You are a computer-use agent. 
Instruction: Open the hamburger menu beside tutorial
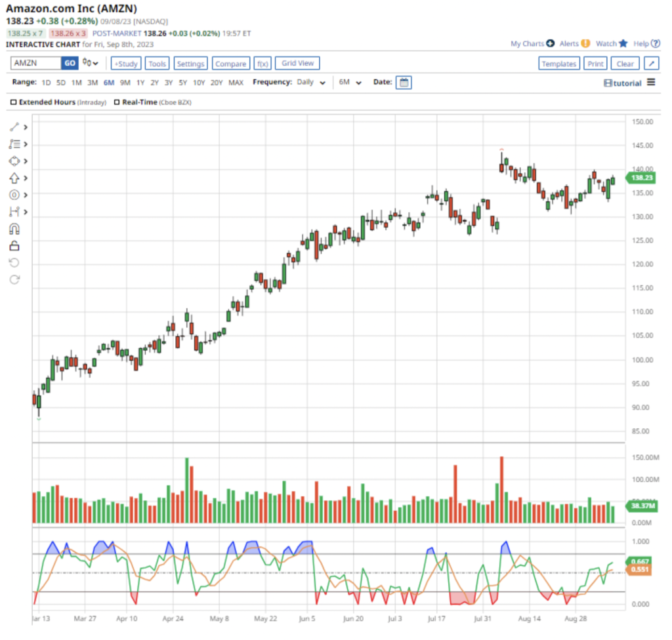pos(651,82)
